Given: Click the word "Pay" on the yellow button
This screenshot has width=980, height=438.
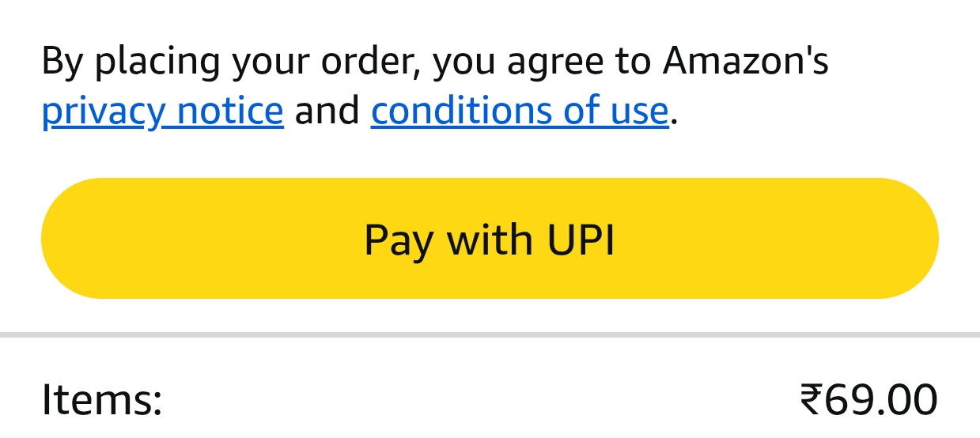Looking at the screenshot, I should coord(398,239).
